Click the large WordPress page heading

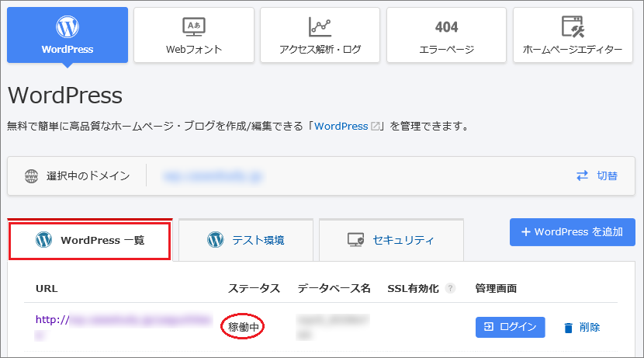click(65, 96)
